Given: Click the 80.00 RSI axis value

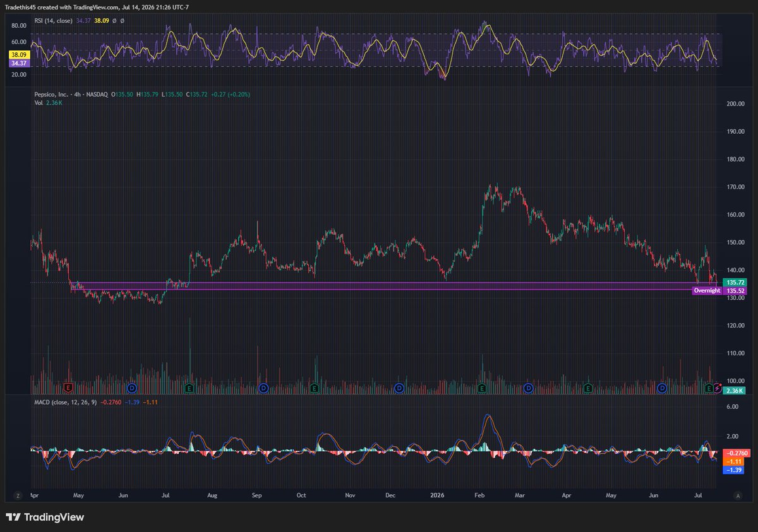Looking at the screenshot, I should 18,26.
